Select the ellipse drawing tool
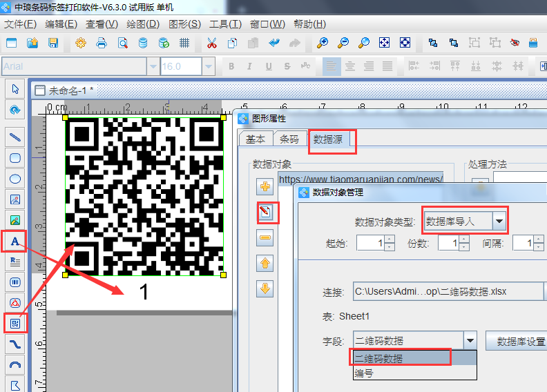 click(15, 178)
